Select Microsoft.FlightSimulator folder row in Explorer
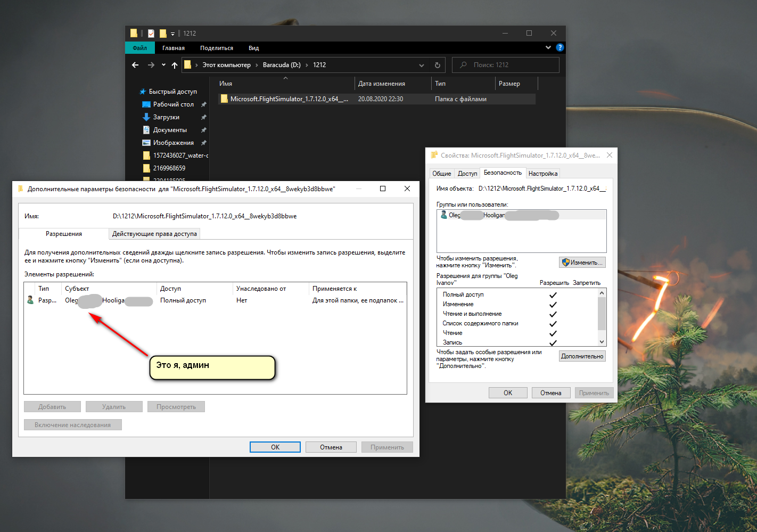 click(x=376, y=99)
